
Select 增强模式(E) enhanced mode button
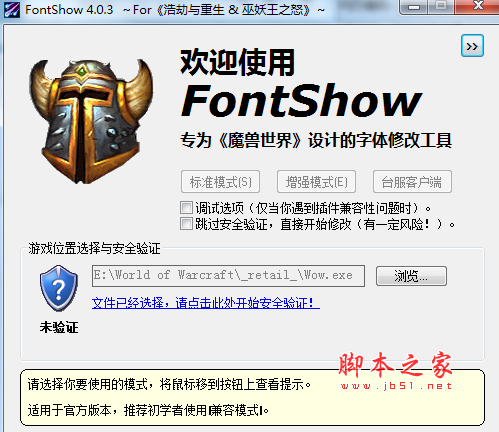[x=316, y=182]
